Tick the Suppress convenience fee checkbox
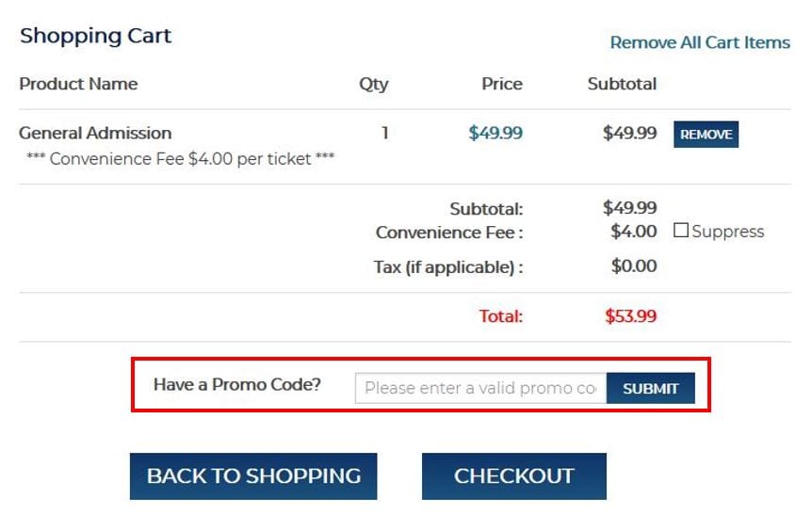 pyautogui.click(x=681, y=232)
